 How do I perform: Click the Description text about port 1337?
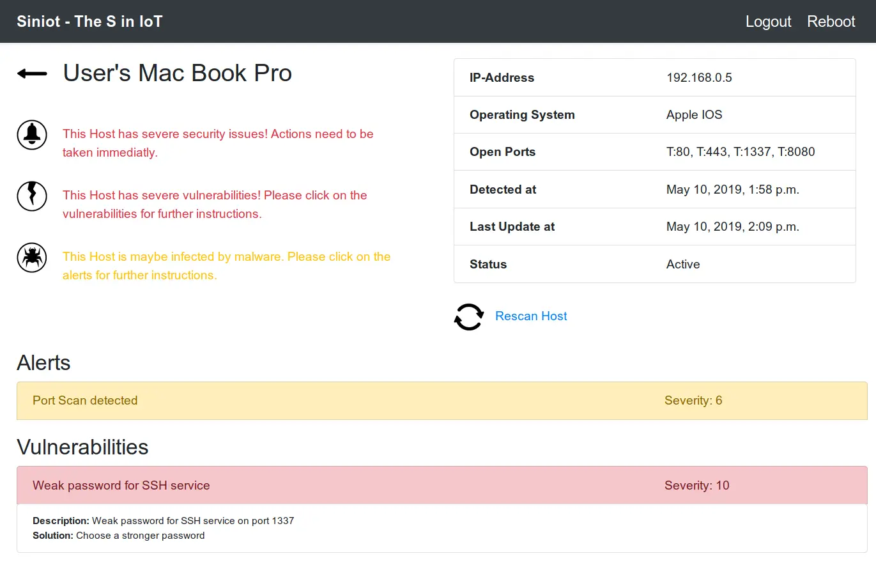164,520
